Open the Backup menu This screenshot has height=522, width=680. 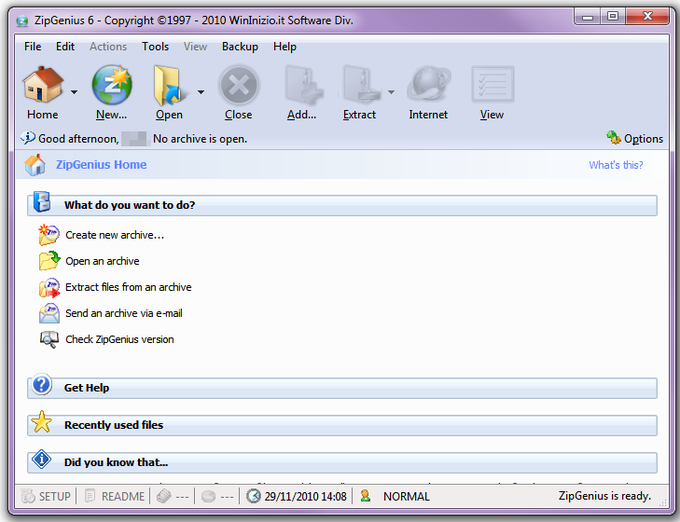tap(240, 46)
